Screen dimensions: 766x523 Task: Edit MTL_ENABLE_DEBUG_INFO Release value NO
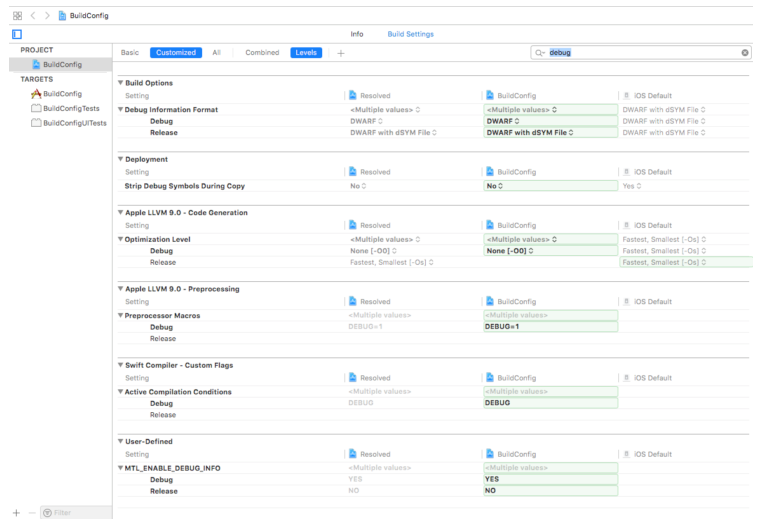tap(551, 491)
